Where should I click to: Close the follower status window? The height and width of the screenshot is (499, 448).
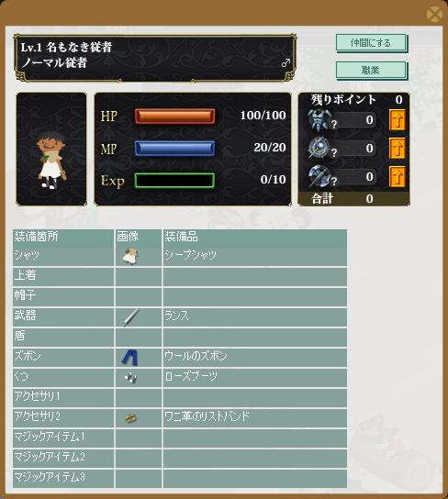(434, 15)
